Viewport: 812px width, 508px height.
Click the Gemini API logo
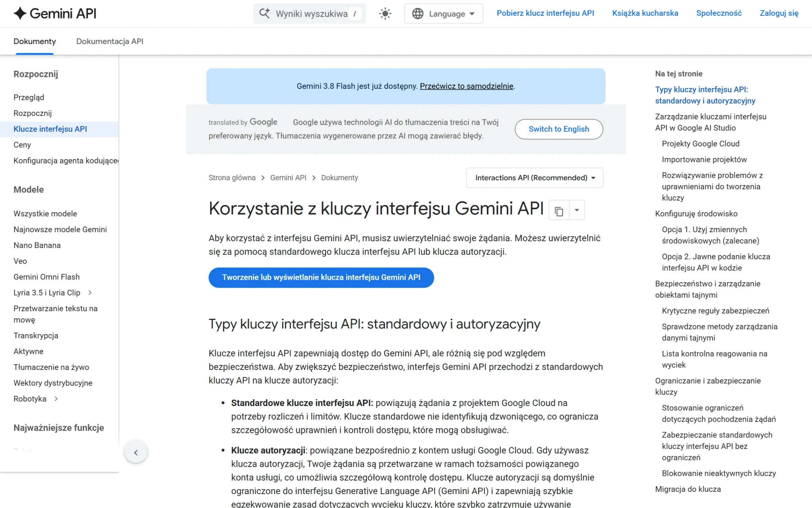55,13
